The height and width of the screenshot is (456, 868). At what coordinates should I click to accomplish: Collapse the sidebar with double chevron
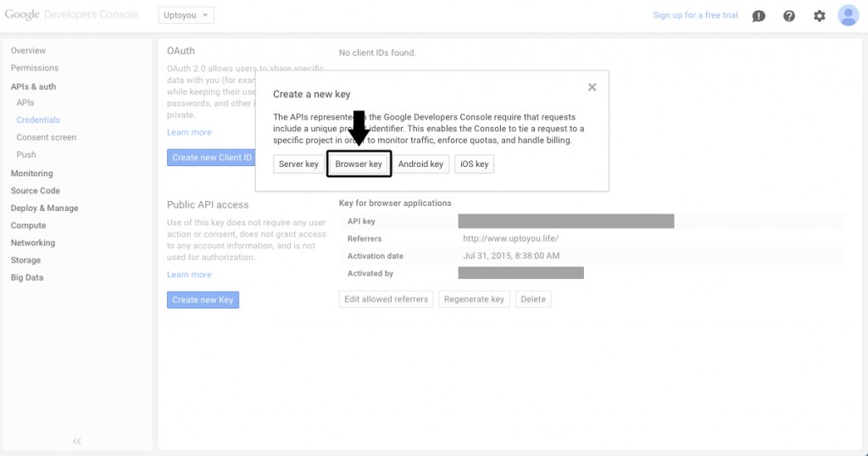pyautogui.click(x=77, y=441)
